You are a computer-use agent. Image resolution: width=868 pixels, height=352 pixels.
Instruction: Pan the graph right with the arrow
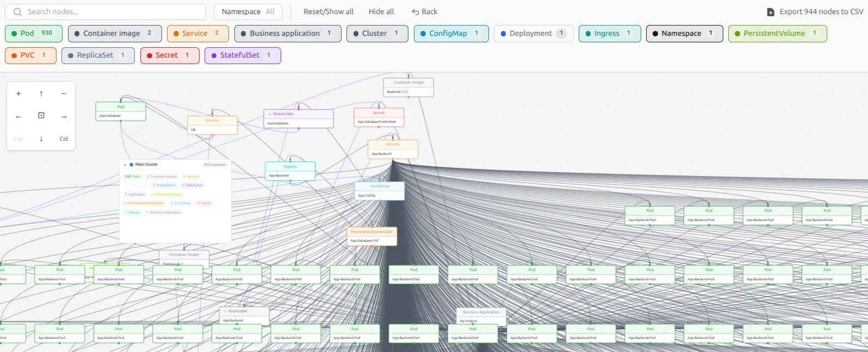point(64,116)
